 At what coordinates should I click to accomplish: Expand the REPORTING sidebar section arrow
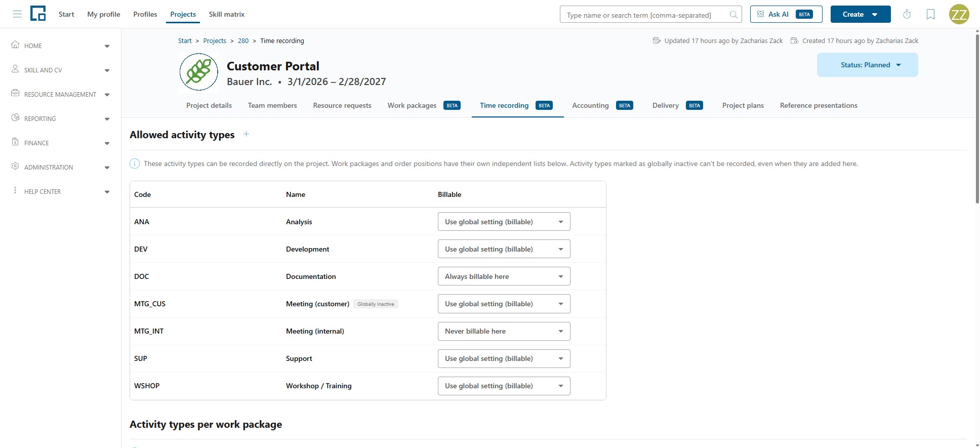click(107, 119)
